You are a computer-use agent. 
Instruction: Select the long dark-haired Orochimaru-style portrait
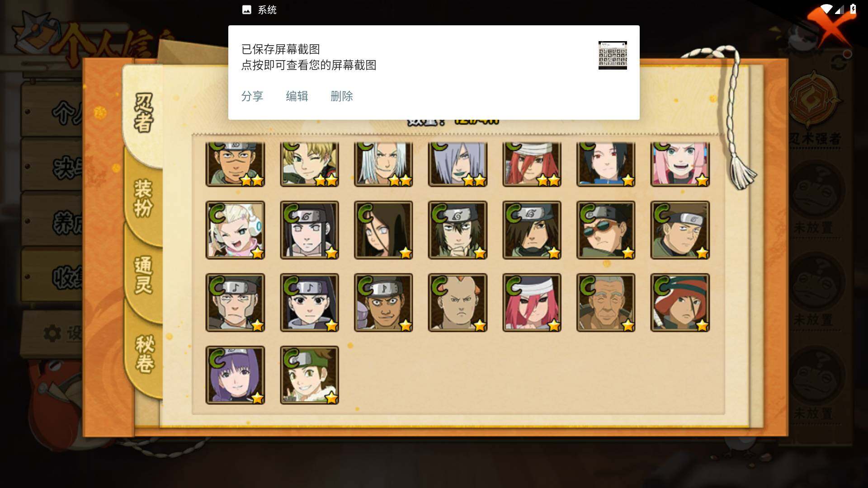383,230
